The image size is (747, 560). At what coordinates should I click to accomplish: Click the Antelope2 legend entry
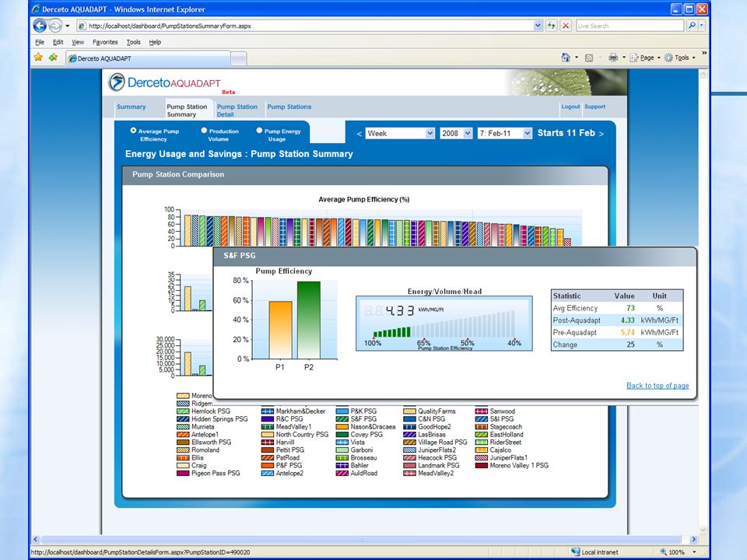point(282,474)
